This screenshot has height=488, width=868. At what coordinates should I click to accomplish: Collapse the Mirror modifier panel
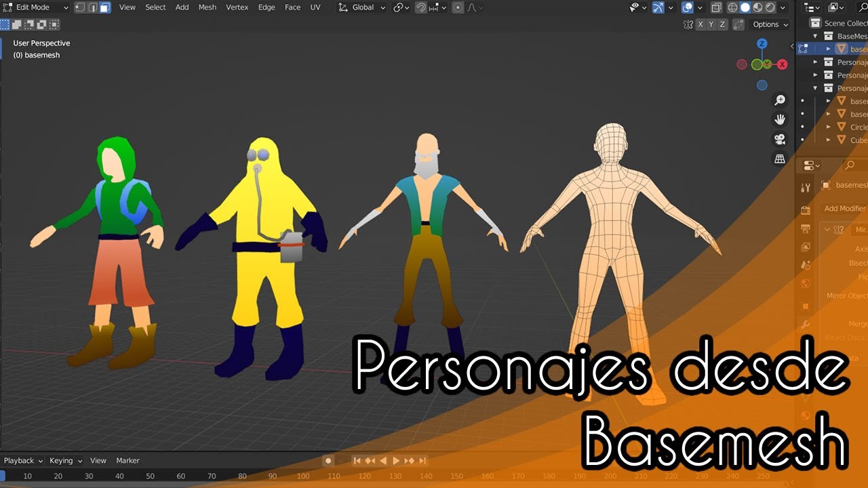pos(827,230)
